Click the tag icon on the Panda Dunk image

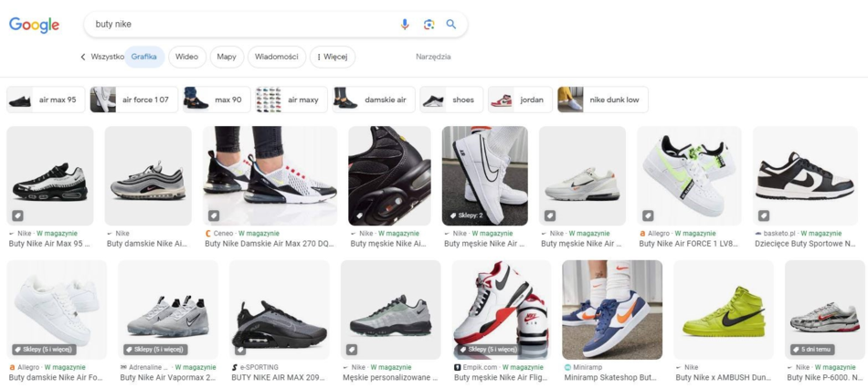(x=764, y=216)
